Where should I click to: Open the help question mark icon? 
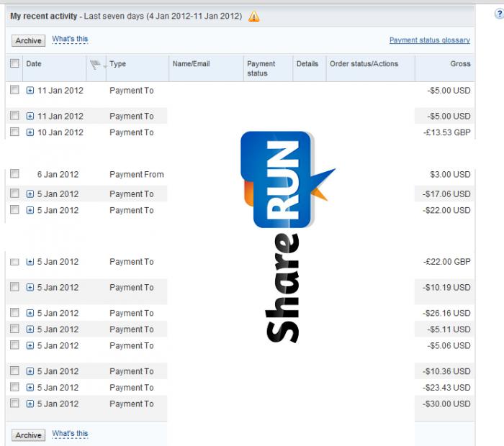499,14
